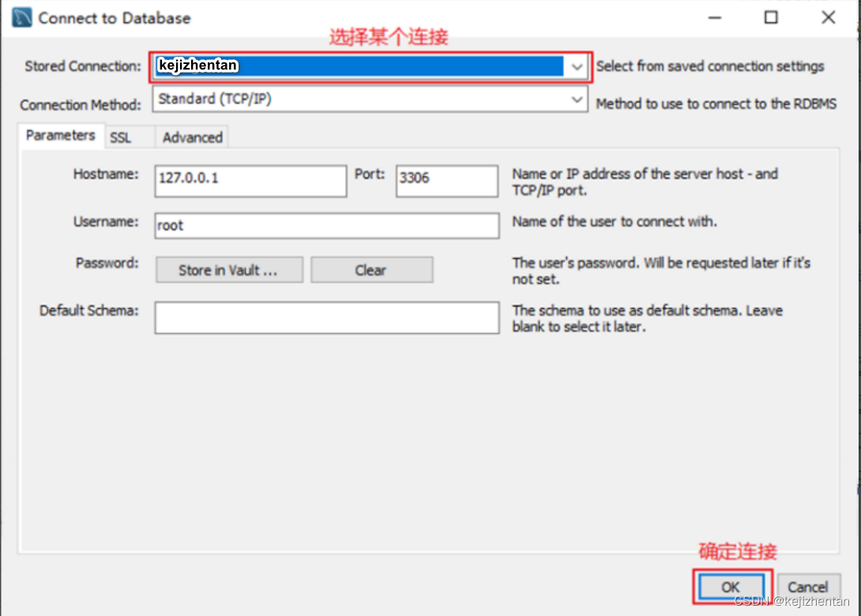Viewport: 861px width, 616px height.
Task: Minimize the Connect to Database window
Action: coord(714,17)
